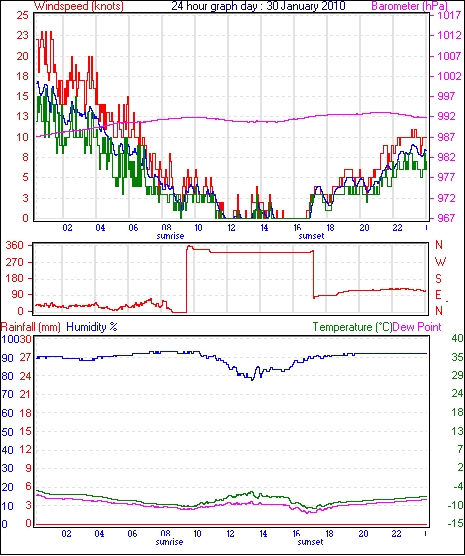Click the sunrise marker under bottom graph
465x556 pixels.
(169, 542)
